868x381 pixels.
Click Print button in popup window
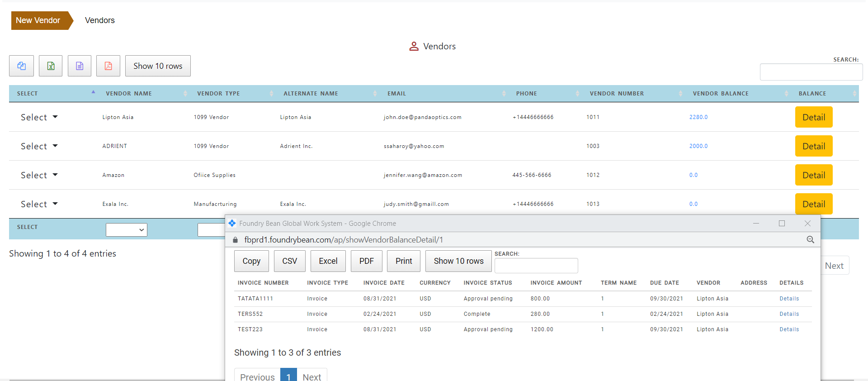(404, 261)
